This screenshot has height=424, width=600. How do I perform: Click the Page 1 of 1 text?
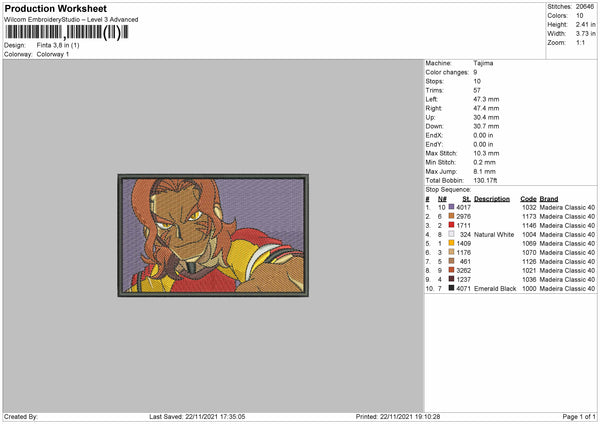point(579,417)
